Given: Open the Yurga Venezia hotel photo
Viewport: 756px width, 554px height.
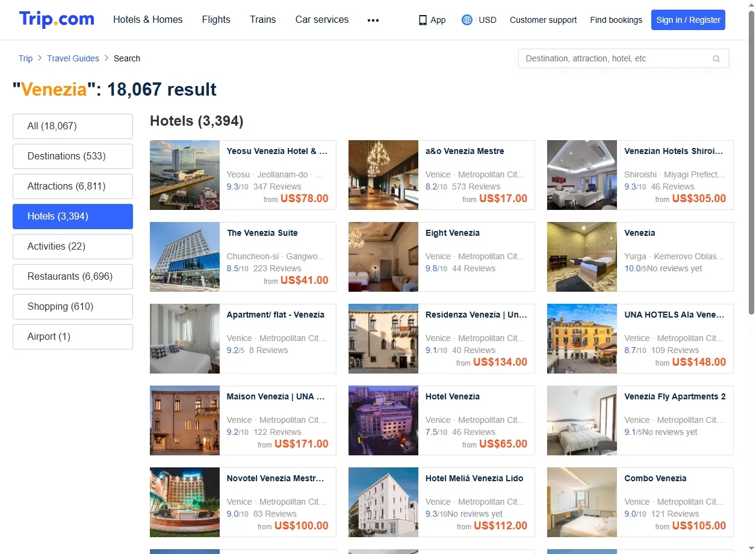Looking at the screenshot, I should (x=582, y=257).
